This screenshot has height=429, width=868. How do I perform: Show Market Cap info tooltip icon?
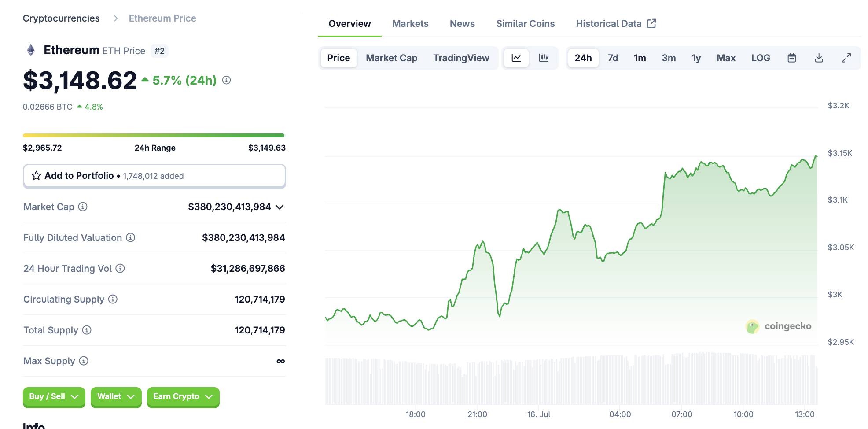point(83,207)
